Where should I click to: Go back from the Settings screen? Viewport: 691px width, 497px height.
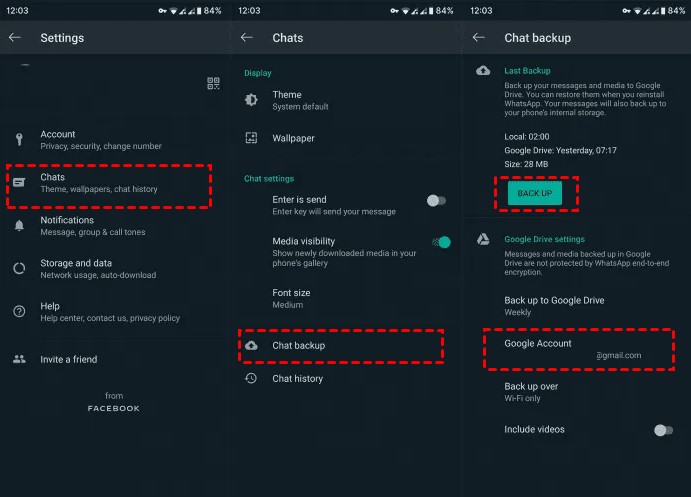coord(15,37)
